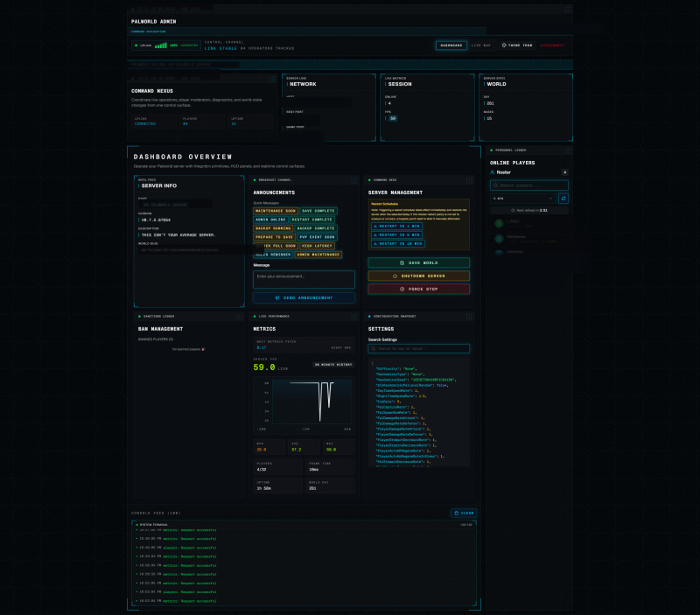Click the save disk icon on Save World
700x615 pixels.
(402, 262)
